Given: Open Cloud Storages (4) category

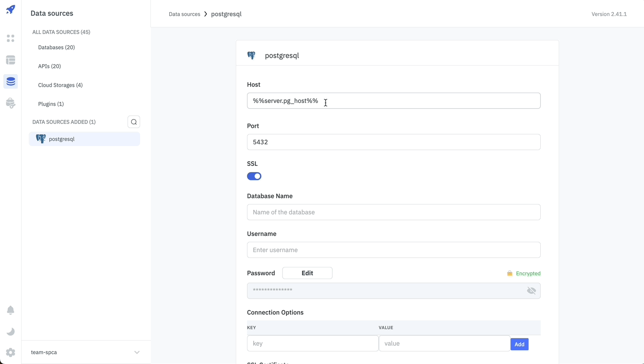Looking at the screenshot, I should (60, 85).
